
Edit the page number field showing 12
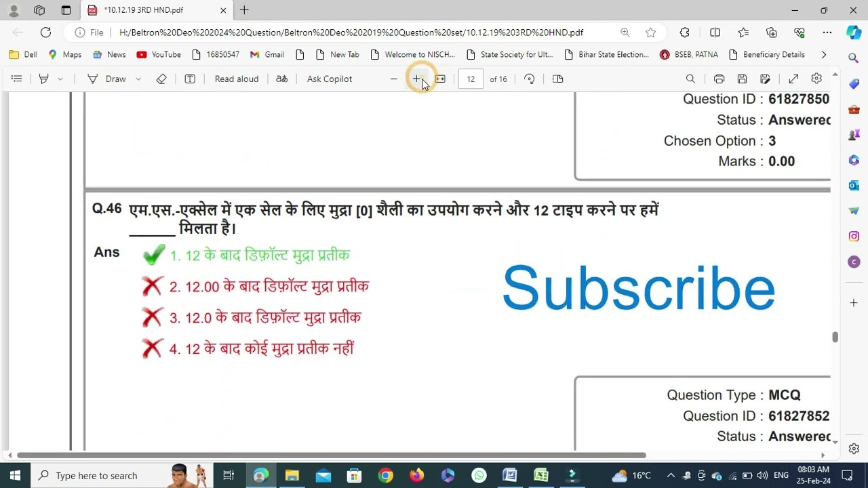471,79
